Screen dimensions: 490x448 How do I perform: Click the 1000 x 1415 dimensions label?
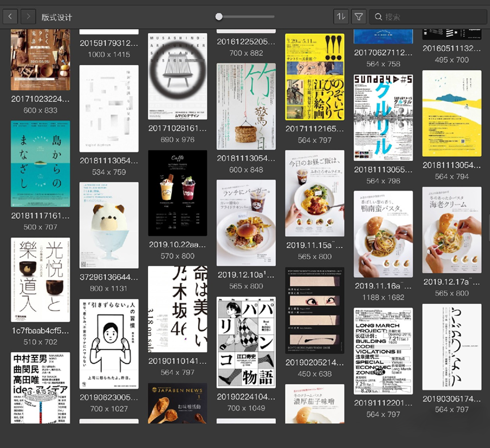click(109, 54)
